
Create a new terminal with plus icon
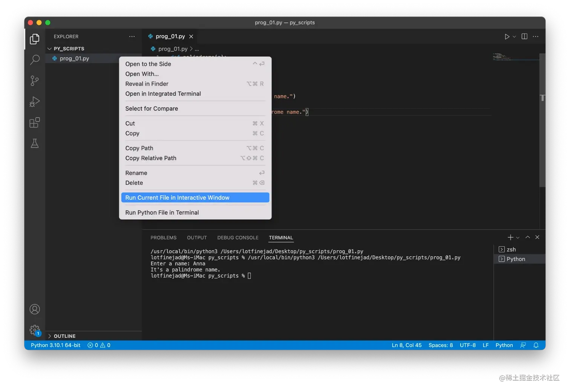click(510, 237)
